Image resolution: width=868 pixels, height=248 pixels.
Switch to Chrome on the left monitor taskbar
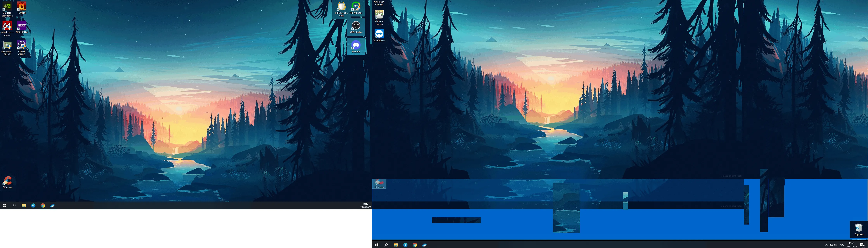click(43, 206)
